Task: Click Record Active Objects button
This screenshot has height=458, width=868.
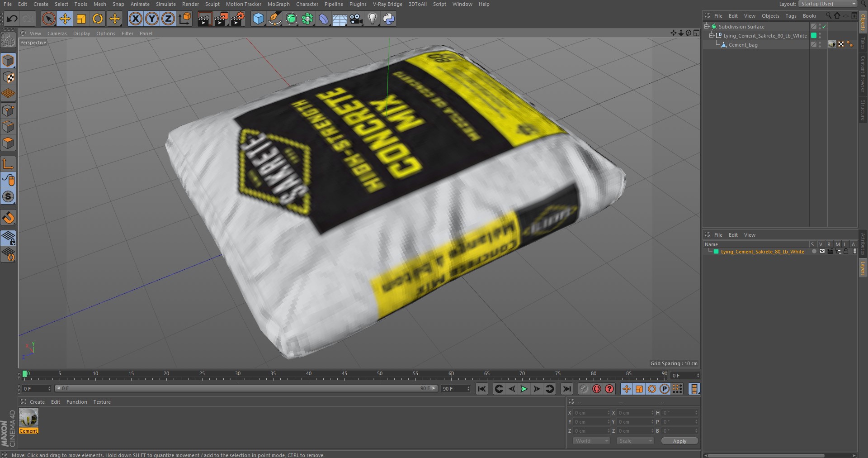Action: 584,389
